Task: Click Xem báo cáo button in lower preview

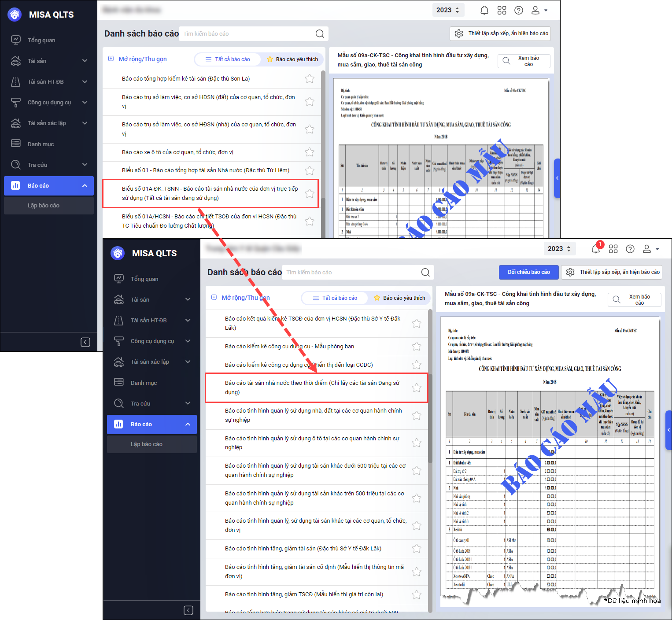Action: 634,299
